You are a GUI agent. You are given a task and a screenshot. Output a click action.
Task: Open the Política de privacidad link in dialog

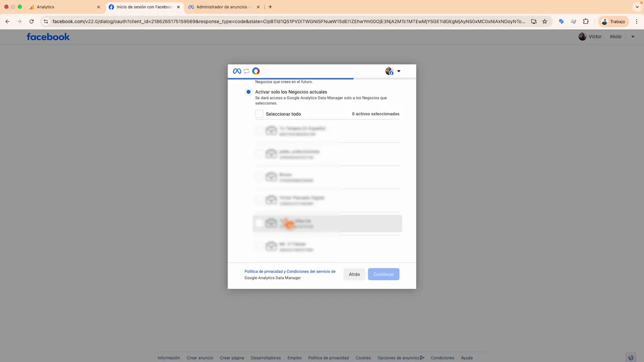pos(264,271)
